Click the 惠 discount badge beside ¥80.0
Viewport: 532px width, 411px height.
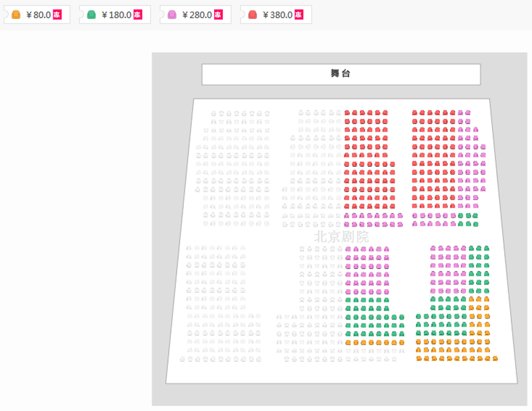(57, 15)
